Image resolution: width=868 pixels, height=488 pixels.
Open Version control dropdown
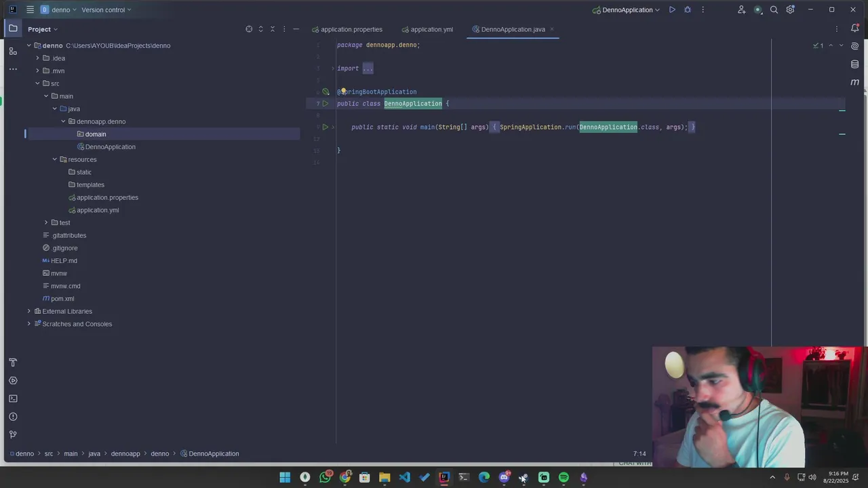[106, 9]
